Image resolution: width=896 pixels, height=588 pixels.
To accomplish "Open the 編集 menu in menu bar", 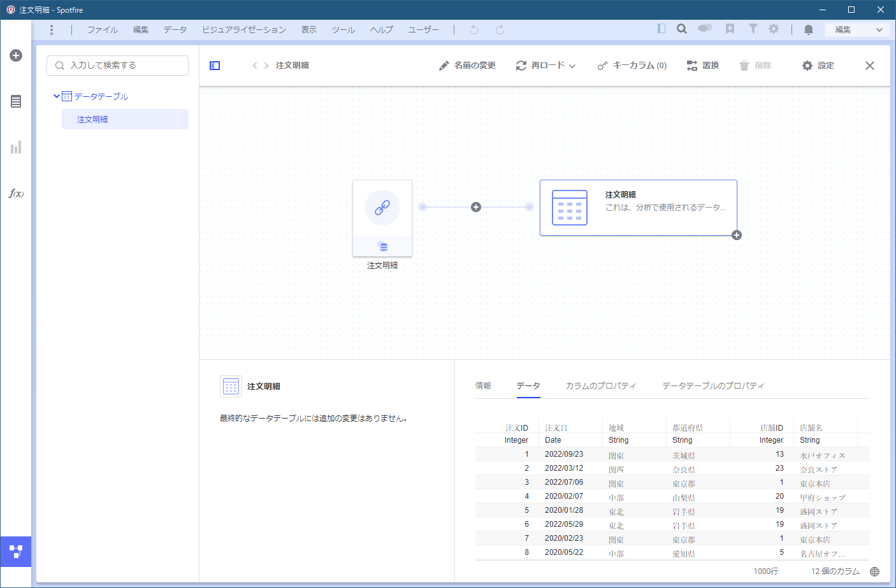I will click(141, 30).
